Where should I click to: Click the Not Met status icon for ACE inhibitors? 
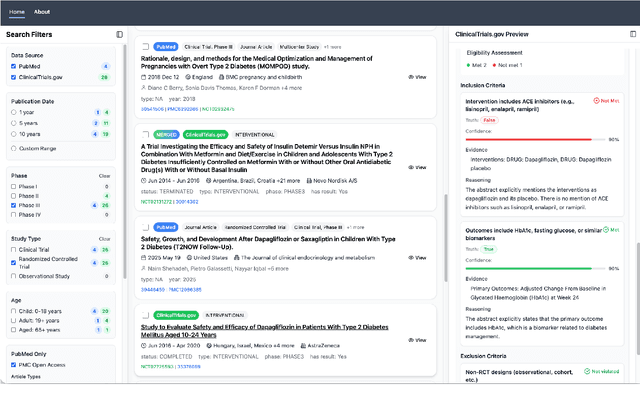tap(597, 101)
